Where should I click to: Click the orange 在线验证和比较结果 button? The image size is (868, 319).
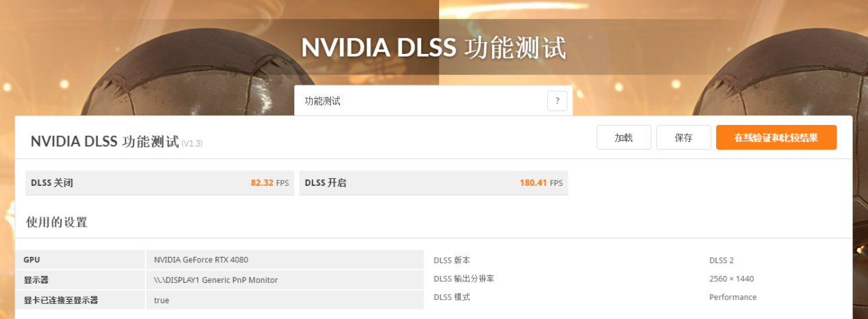coord(776,137)
